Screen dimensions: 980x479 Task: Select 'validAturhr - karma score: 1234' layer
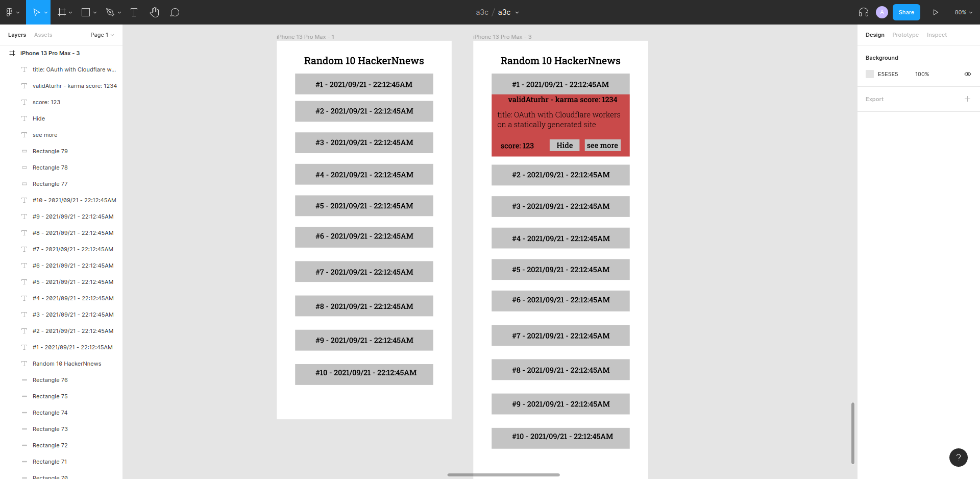[x=75, y=86]
